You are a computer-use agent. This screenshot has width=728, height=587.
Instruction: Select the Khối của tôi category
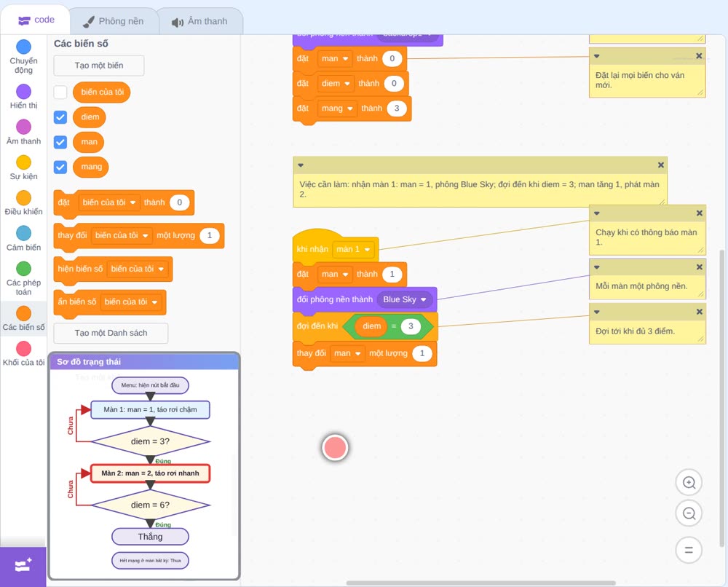point(23,353)
